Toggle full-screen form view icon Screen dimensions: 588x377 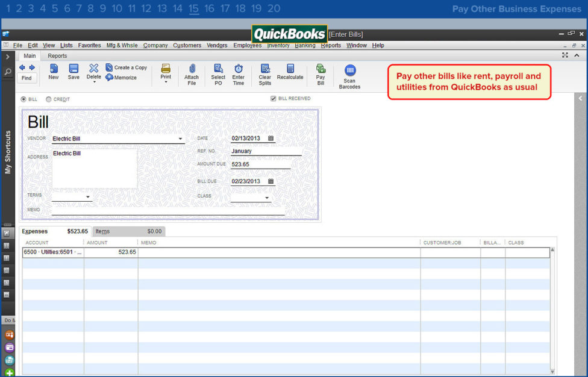(565, 55)
